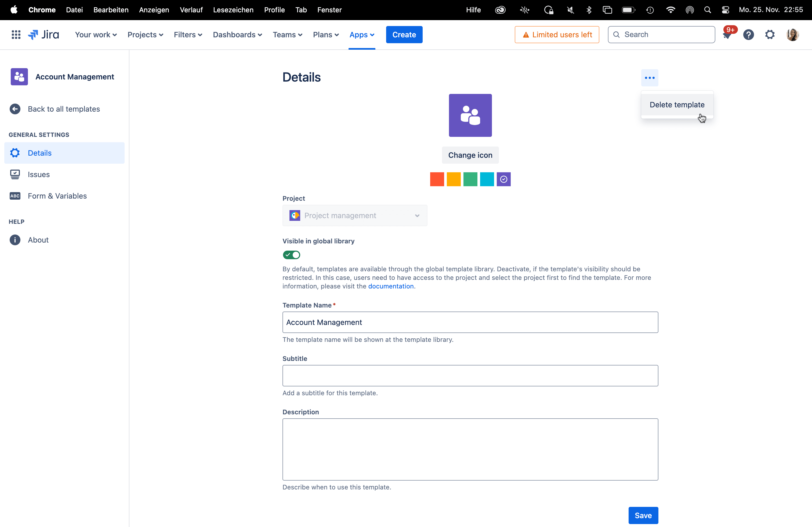Screen dimensions: 812x527
Task: Open the Jira app switcher grid icon
Action: point(16,34)
